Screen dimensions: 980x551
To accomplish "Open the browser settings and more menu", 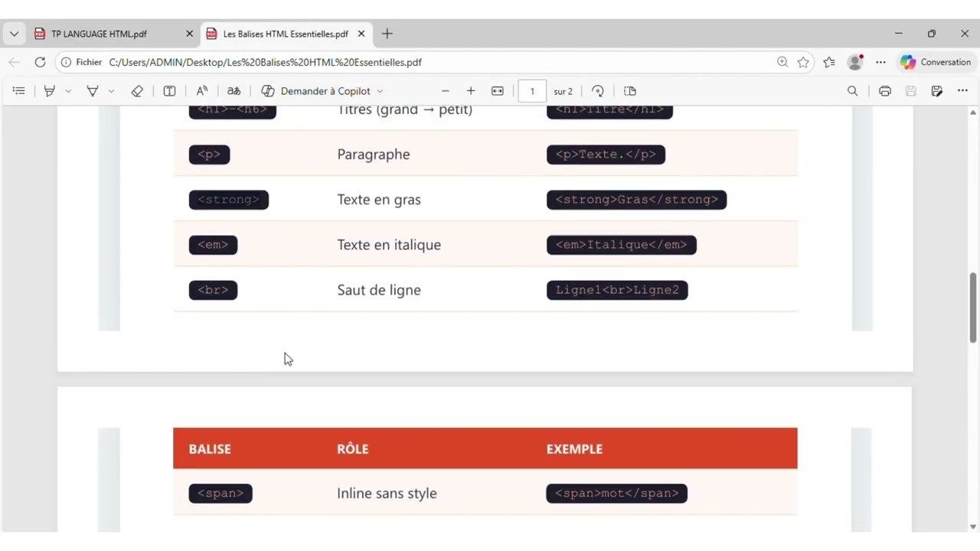I will (881, 62).
